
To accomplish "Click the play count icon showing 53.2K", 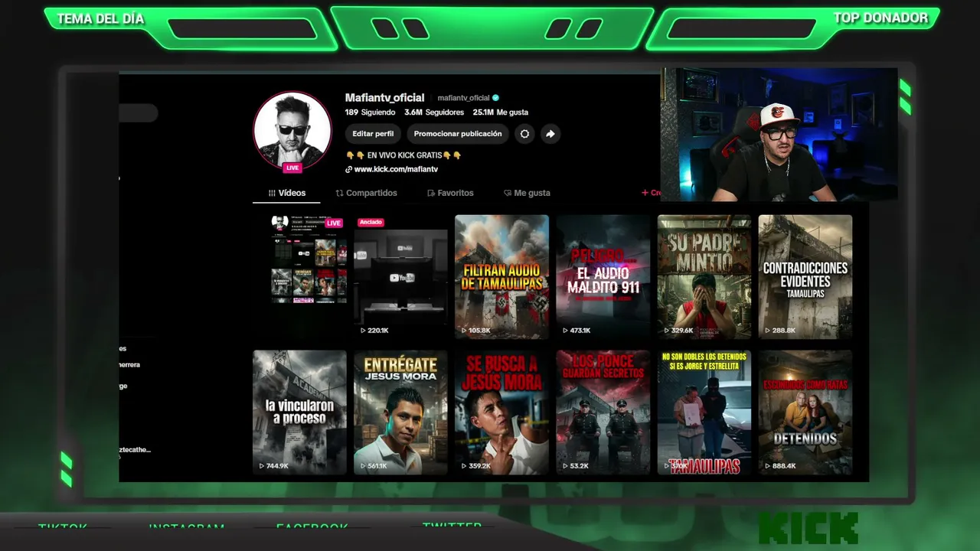I will click(565, 466).
